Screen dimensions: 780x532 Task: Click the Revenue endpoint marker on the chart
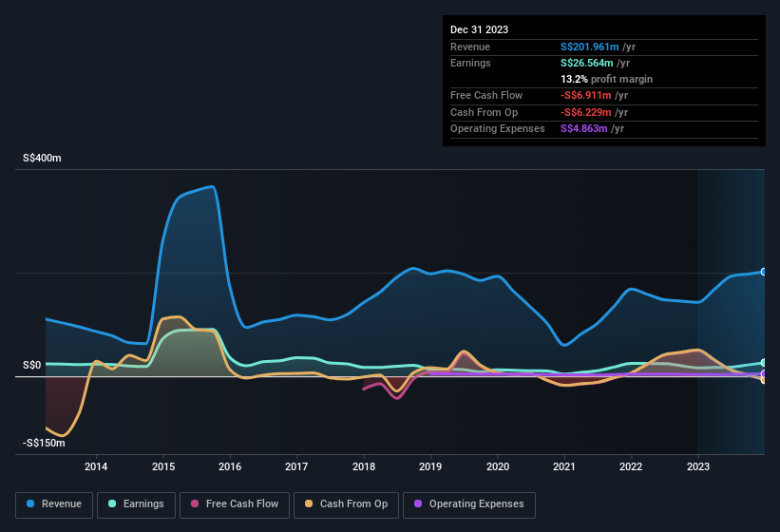(x=764, y=272)
